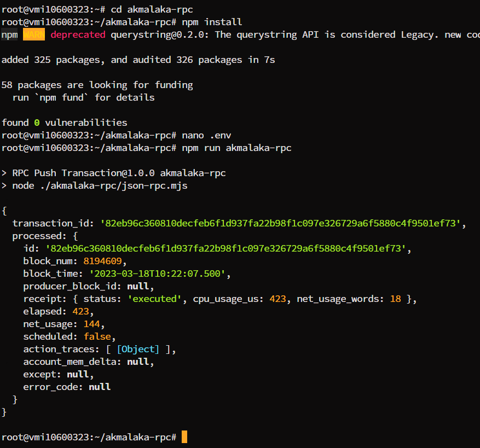Image resolution: width=480 pixels, height=448 pixels.
Task: Click 'added 325 packages' line
Action: coord(138,60)
